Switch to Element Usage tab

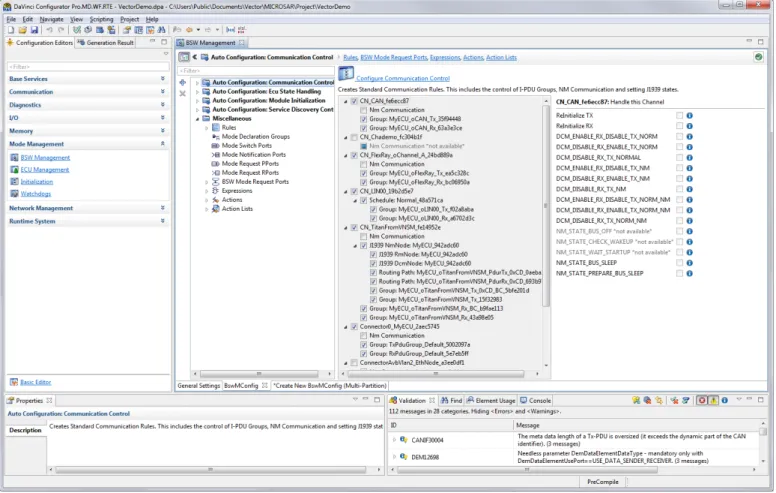[491, 400]
